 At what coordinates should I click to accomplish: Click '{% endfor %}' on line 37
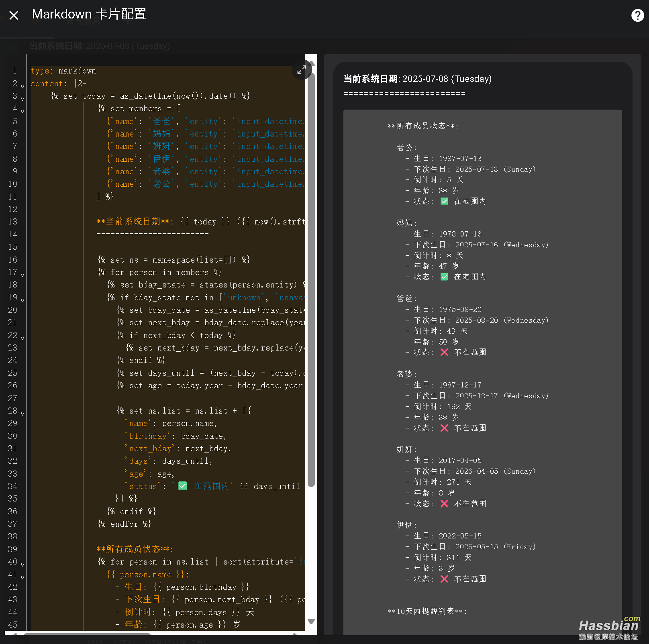tap(124, 524)
